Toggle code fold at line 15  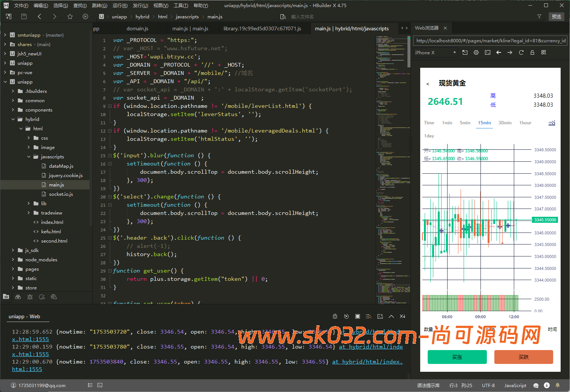click(x=110, y=155)
